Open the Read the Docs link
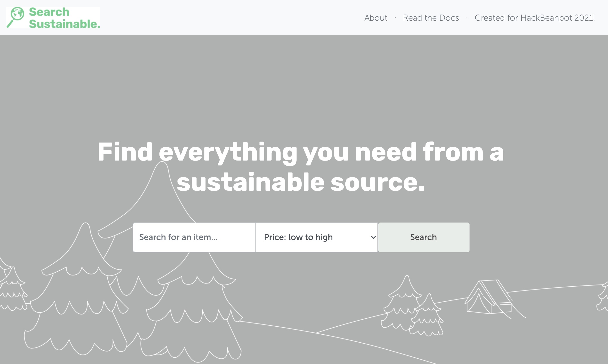This screenshot has width=608, height=364. point(431,18)
